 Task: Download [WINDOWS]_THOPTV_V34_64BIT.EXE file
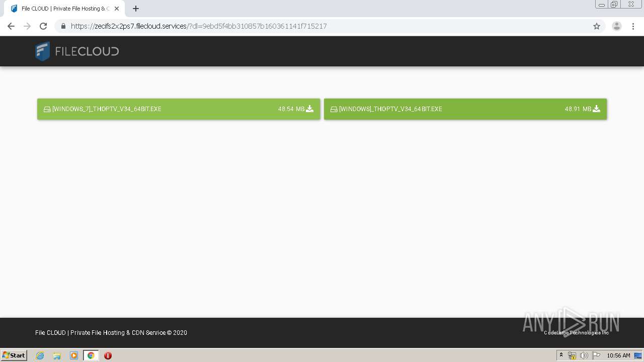(465, 109)
